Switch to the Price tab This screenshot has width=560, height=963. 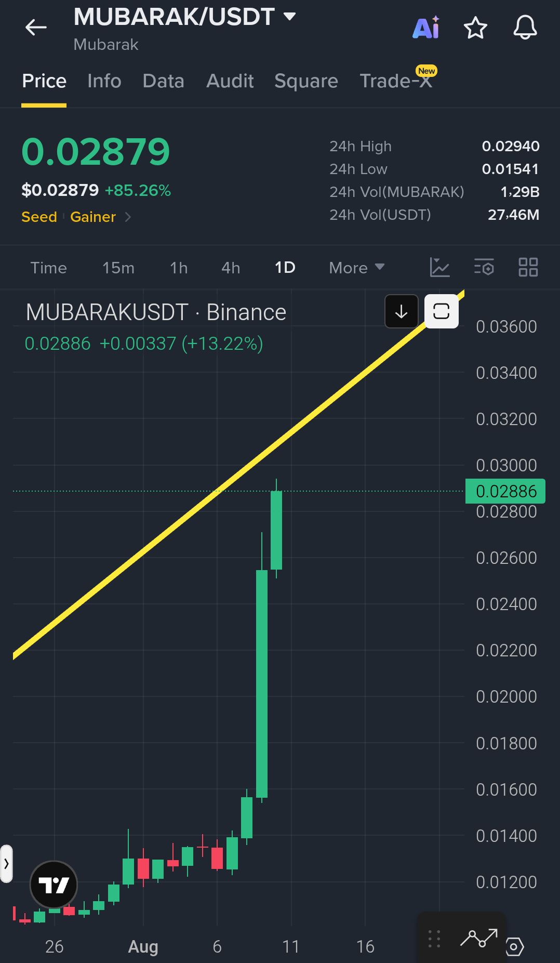pyautogui.click(x=44, y=81)
